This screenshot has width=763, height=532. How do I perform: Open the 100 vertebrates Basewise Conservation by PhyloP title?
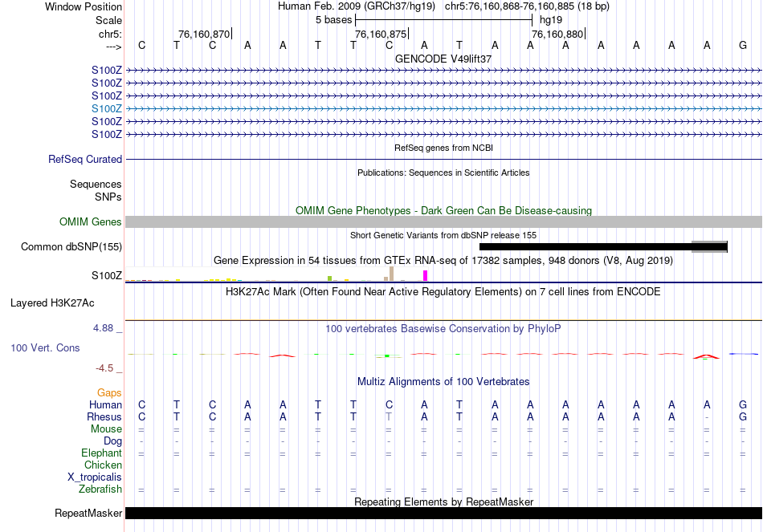(443, 329)
